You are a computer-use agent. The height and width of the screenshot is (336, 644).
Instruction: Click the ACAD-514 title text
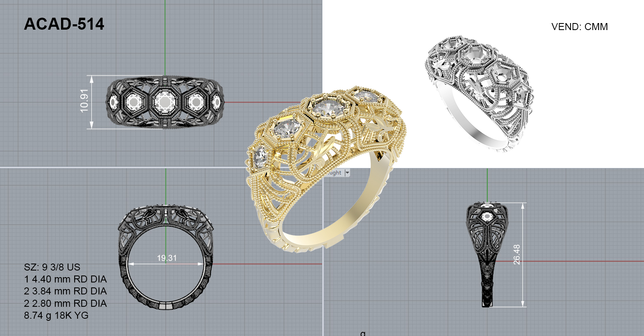pos(64,24)
